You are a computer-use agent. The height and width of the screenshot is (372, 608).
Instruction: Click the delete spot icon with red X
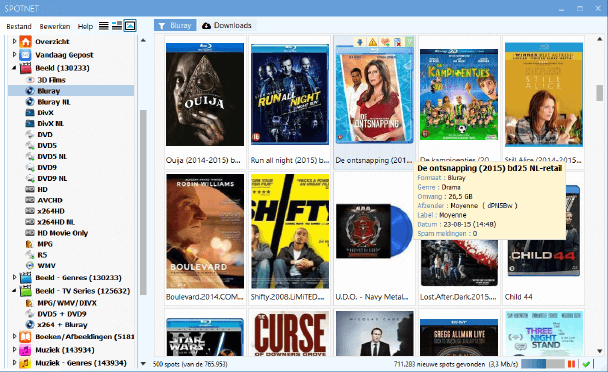(x=397, y=42)
